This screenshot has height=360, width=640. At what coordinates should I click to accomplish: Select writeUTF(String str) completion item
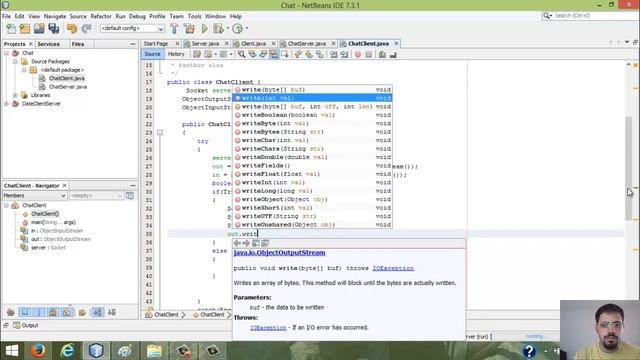click(312, 216)
